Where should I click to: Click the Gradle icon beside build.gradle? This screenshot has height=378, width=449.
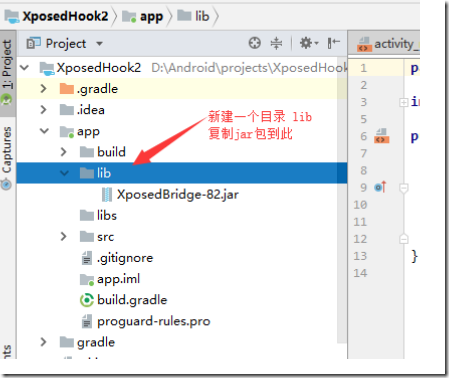point(87,300)
